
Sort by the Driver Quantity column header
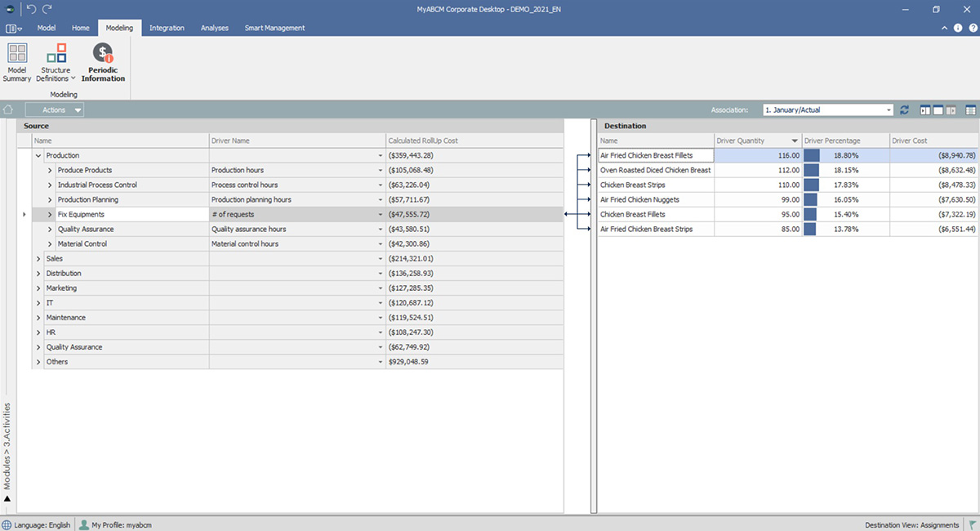[757, 141]
